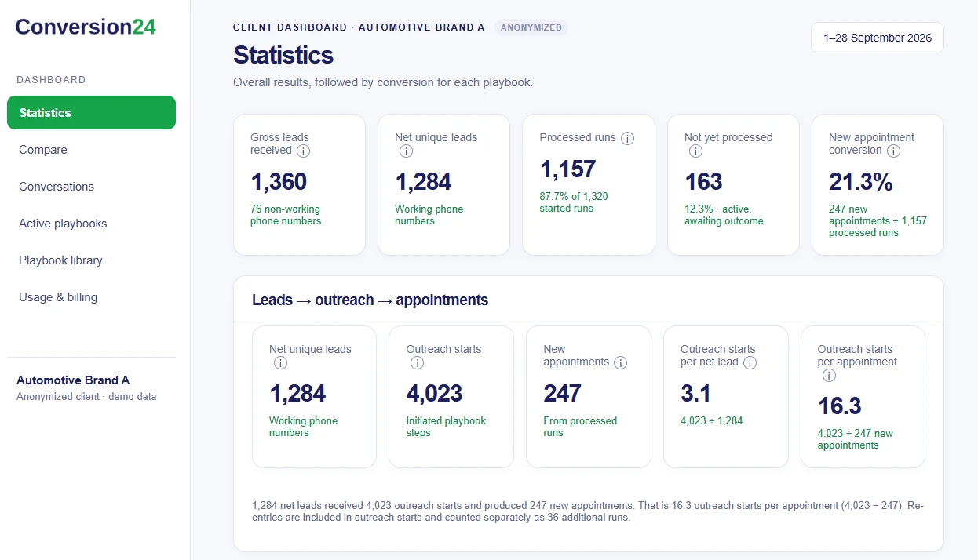The width and height of the screenshot is (978, 560).
Task: Click "Leads → outreach → appointments" heading
Action: [370, 300]
